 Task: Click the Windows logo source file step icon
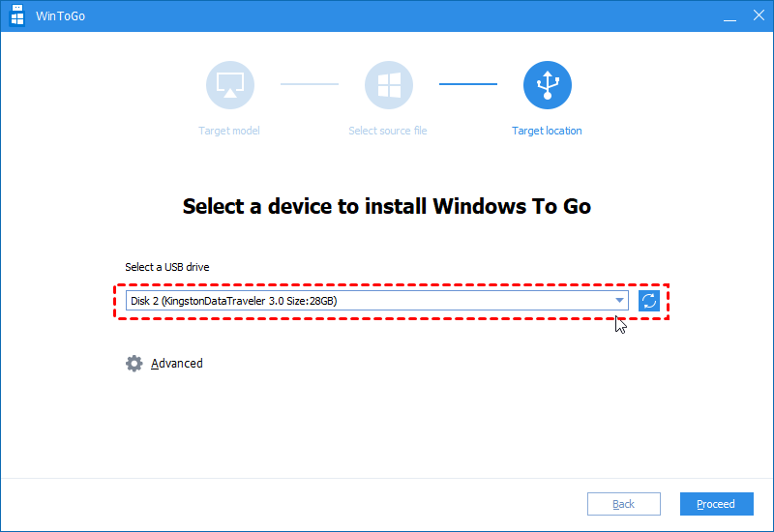coord(388,85)
